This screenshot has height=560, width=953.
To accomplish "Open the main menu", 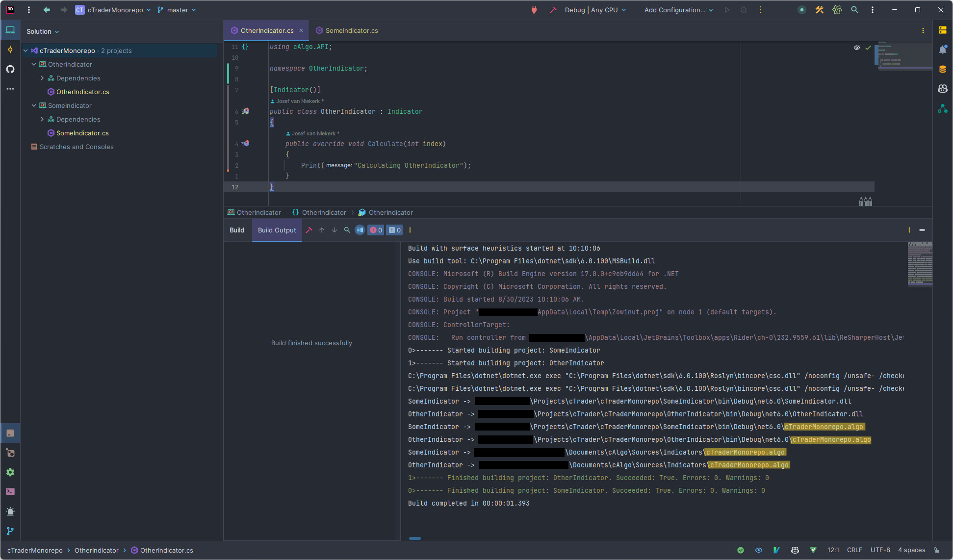I will [x=29, y=10].
